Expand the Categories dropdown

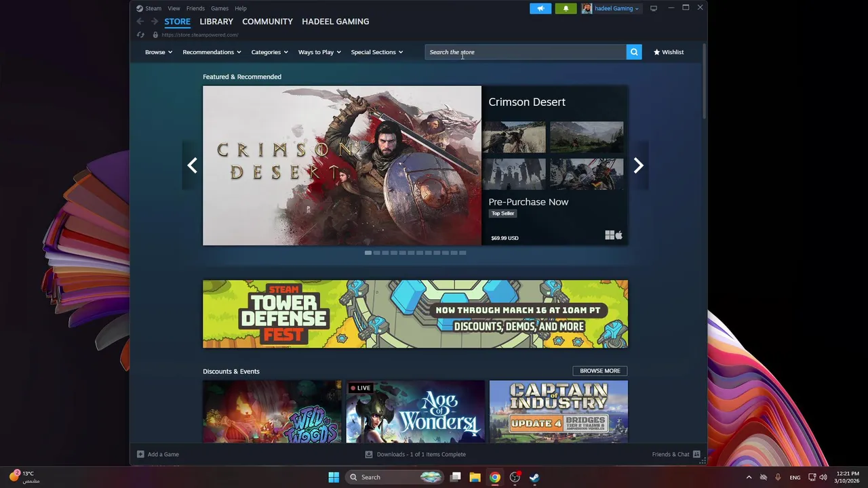(x=270, y=52)
